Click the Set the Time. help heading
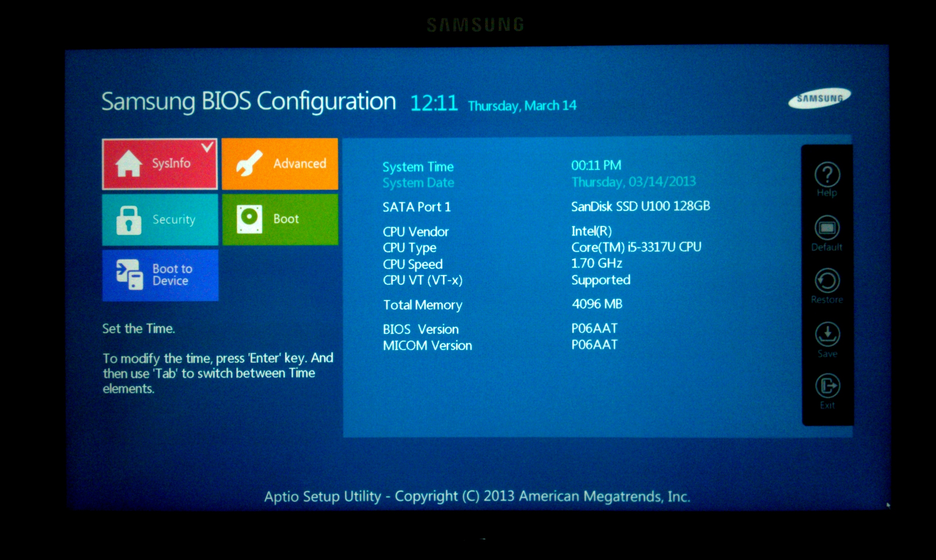This screenshot has width=936, height=560. [x=139, y=329]
